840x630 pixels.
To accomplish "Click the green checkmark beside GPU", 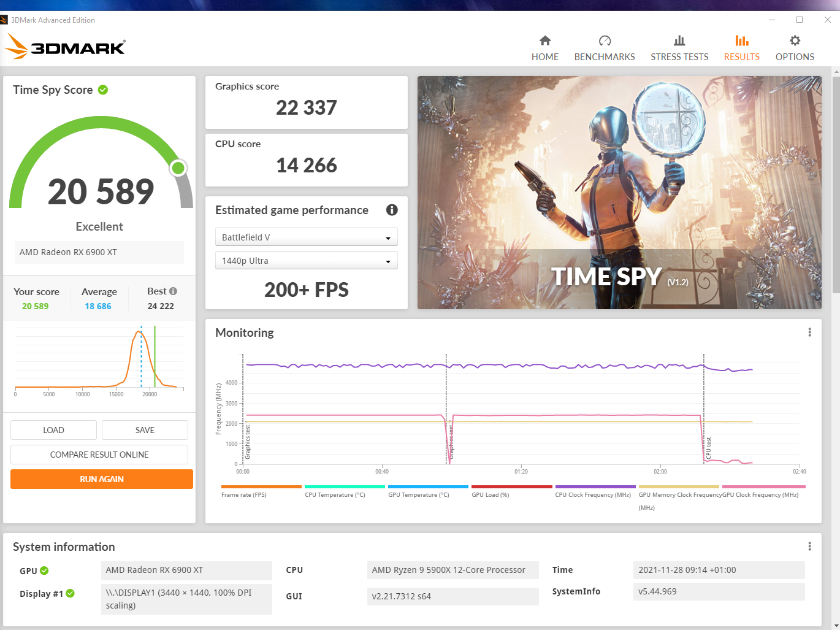I will click(44, 570).
